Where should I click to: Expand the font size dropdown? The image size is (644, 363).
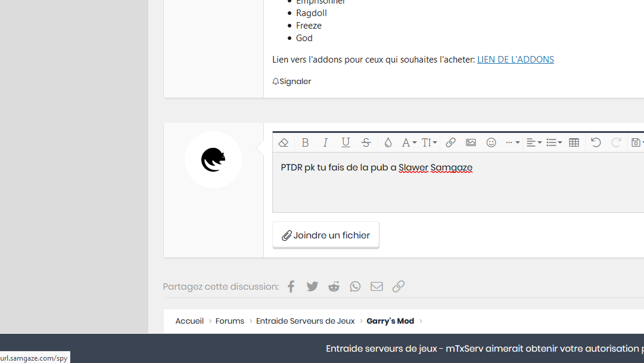click(429, 142)
